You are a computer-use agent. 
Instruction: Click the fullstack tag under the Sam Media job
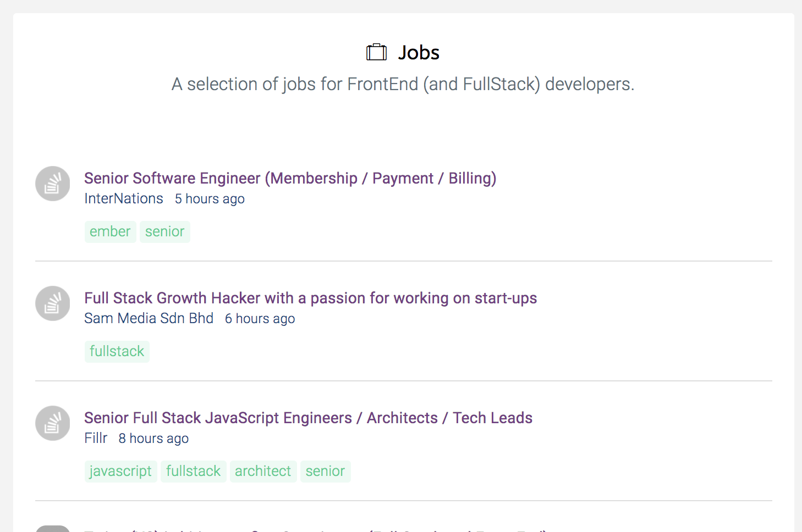click(x=117, y=351)
